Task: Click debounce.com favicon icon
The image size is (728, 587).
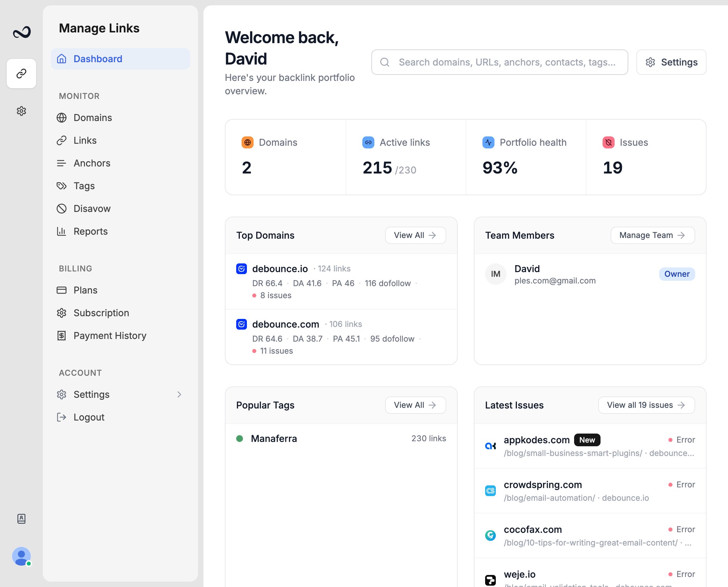Action: pyautogui.click(x=241, y=324)
